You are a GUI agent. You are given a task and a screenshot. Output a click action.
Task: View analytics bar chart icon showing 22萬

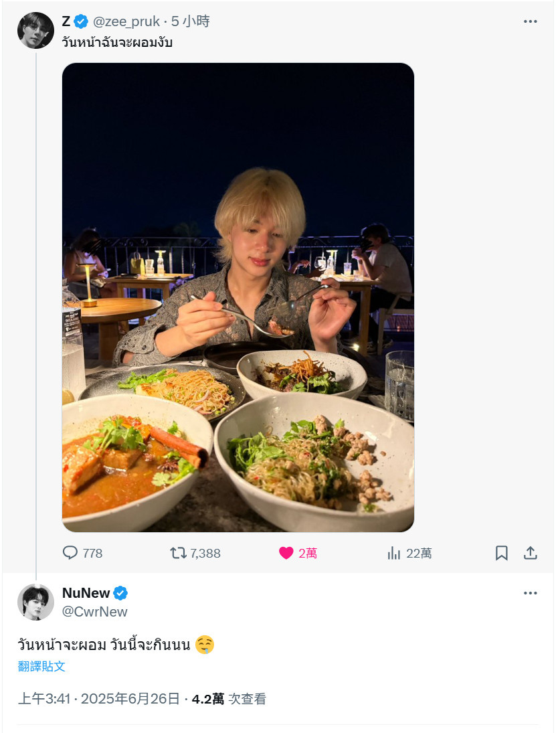(393, 554)
